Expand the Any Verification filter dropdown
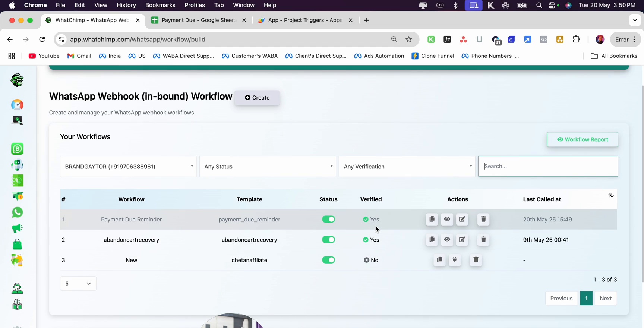This screenshot has width=644, height=328. 407,166
